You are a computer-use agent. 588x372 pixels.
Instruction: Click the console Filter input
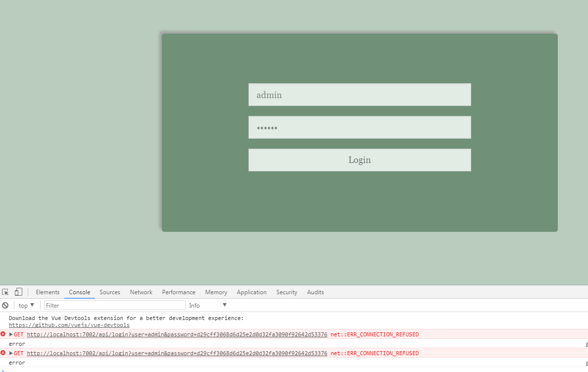114,306
